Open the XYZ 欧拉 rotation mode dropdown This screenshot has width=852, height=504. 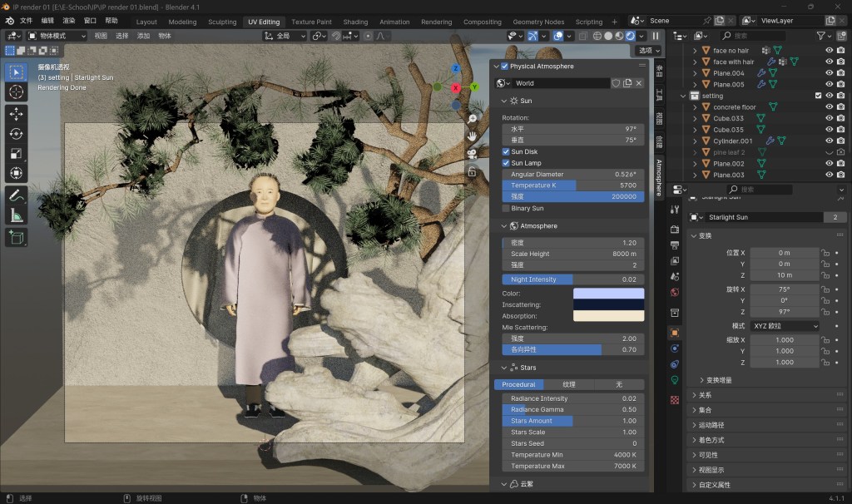coord(783,326)
